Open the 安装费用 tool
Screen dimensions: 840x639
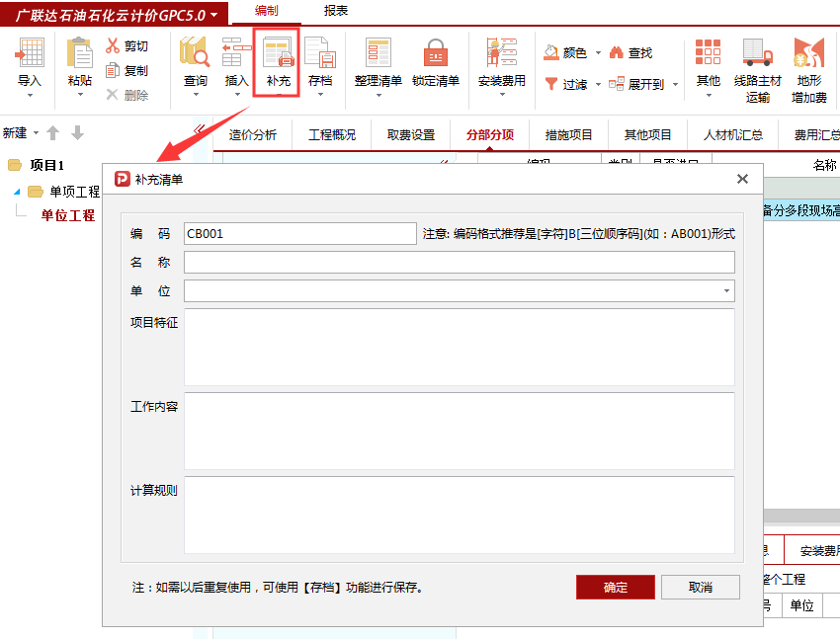tap(501, 54)
